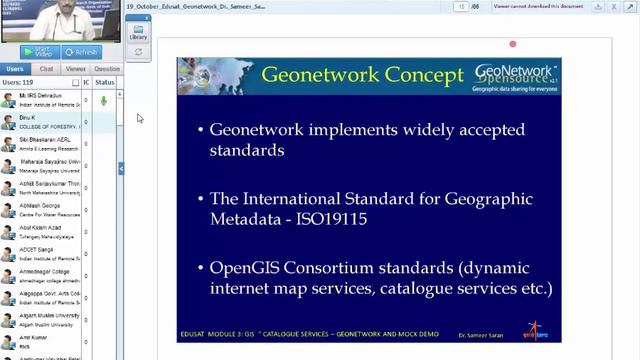Click avatar icon of Amit Kumar
640x360 pixels.
click(x=8, y=343)
